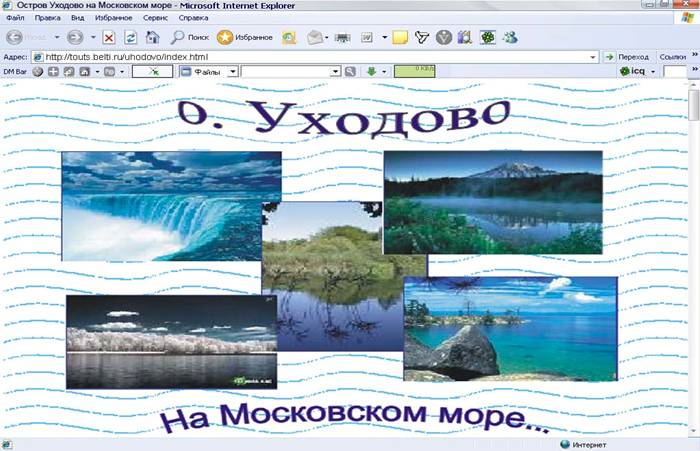
Task: Click the 'На Московском море...' text
Action: 355,418
